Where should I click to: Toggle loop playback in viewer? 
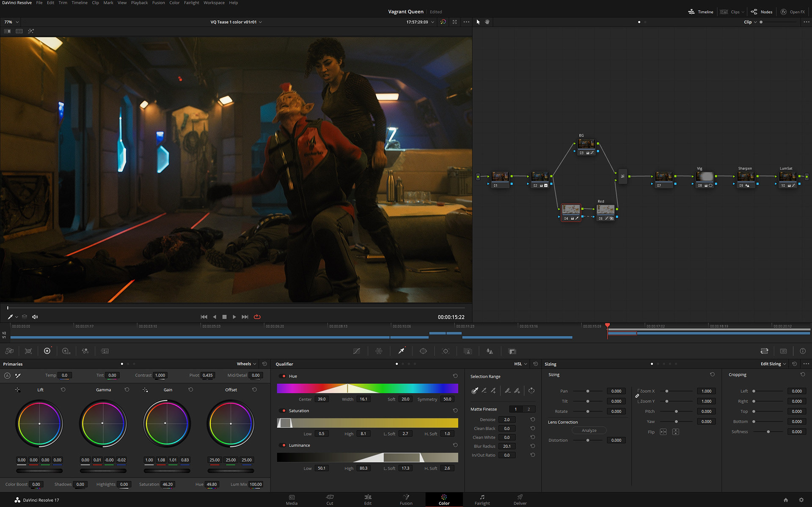click(x=257, y=317)
